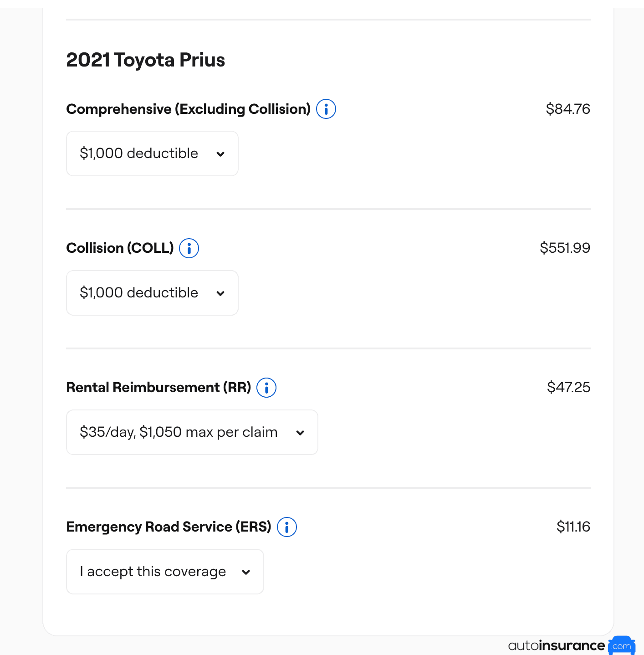Click chevron arrow in Collision deductible box
This screenshot has height=655, width=644.
point(220,293)
